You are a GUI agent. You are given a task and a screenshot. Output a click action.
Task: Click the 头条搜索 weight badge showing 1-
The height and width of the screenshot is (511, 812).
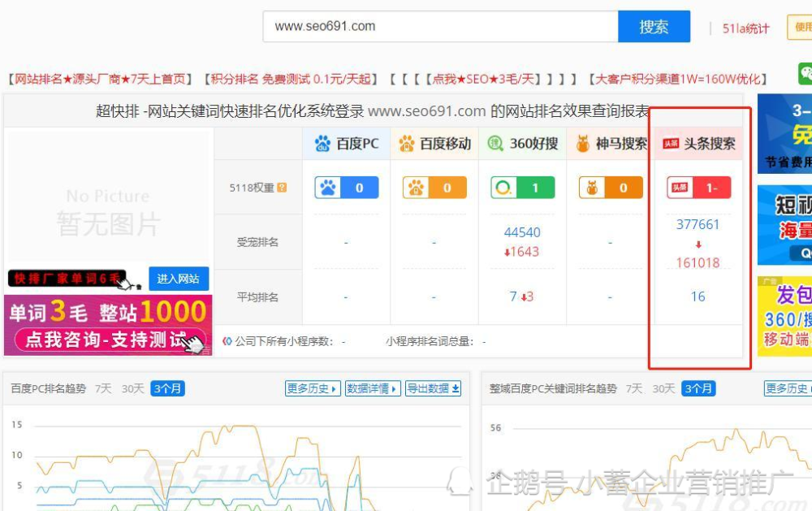coord(698,188)
